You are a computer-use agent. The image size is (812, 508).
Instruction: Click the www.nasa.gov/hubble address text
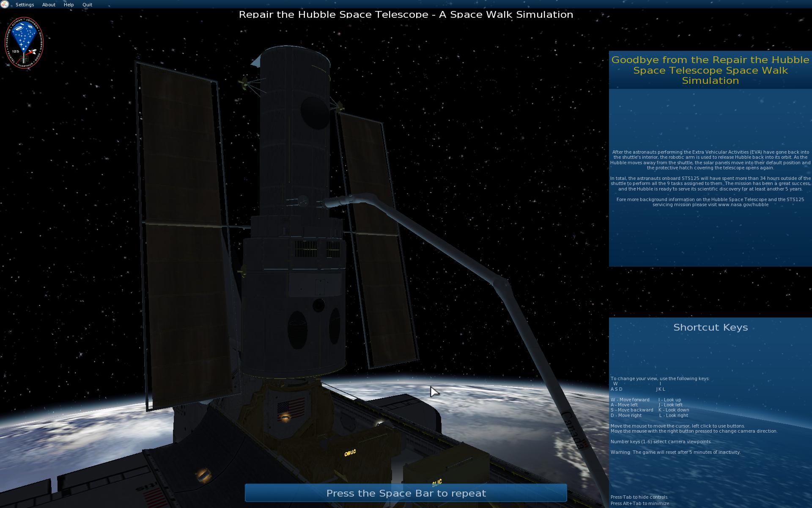[743, 204]
